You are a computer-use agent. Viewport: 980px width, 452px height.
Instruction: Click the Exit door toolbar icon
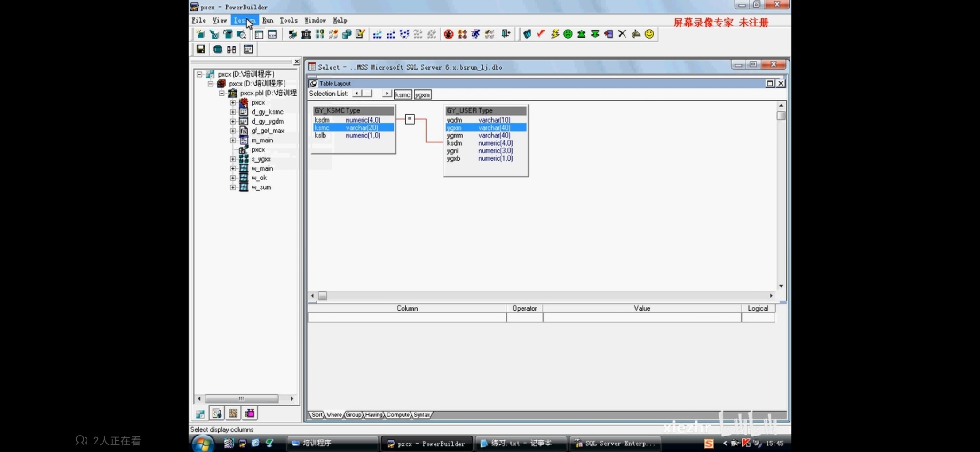[x=506, y=34]
